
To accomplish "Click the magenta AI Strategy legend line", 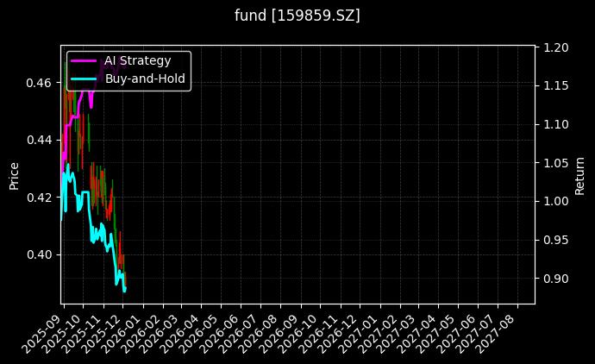I will [x=84, y=60].
